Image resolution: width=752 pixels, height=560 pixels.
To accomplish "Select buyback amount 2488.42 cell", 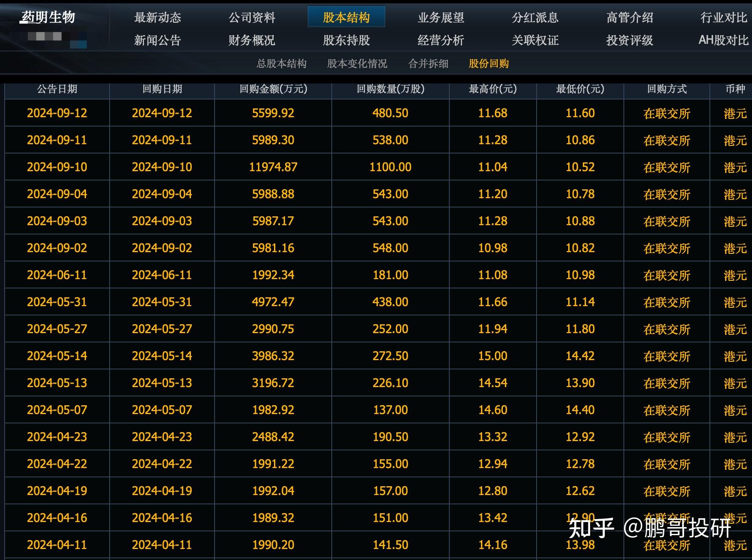I will coord(273,437).
